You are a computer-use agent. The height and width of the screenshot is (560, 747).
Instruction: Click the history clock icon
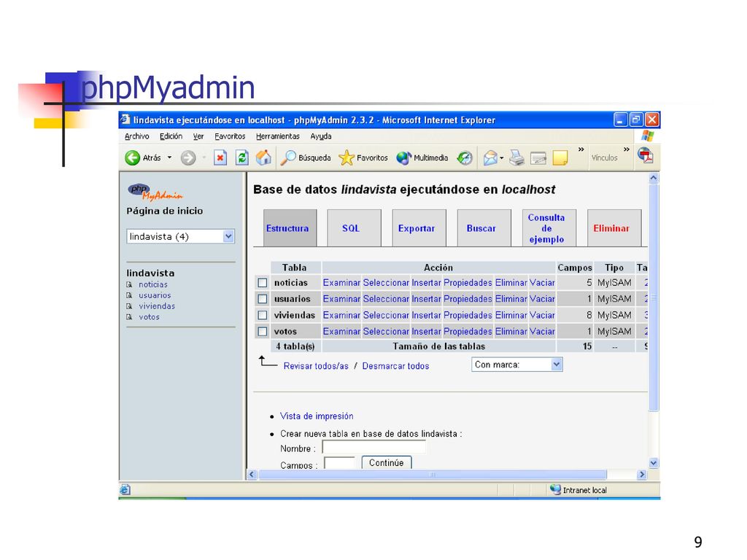(465, 157)
